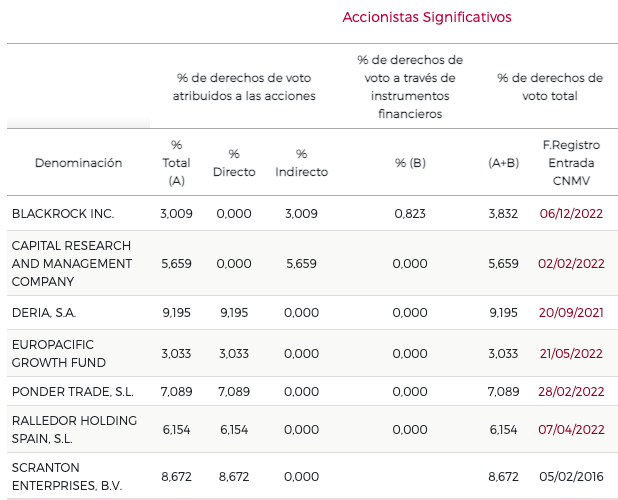Click the Denominación column header
This screenshot has width=618, height=500.
78,163
